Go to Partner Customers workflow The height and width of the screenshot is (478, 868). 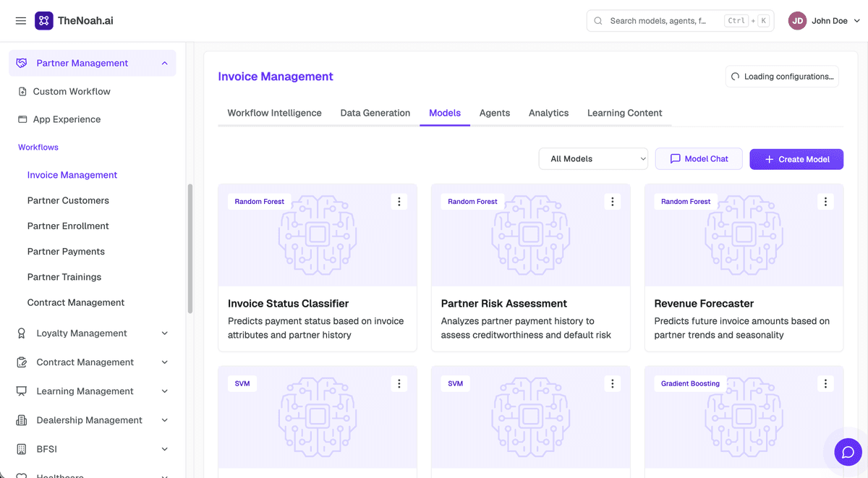(68, 200)
